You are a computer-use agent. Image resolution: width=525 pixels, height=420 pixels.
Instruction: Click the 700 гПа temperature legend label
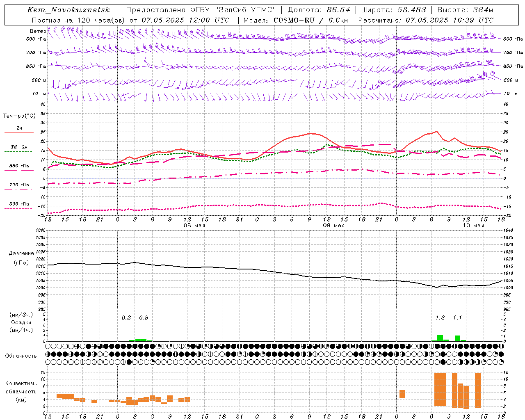[x=19, y=185]
